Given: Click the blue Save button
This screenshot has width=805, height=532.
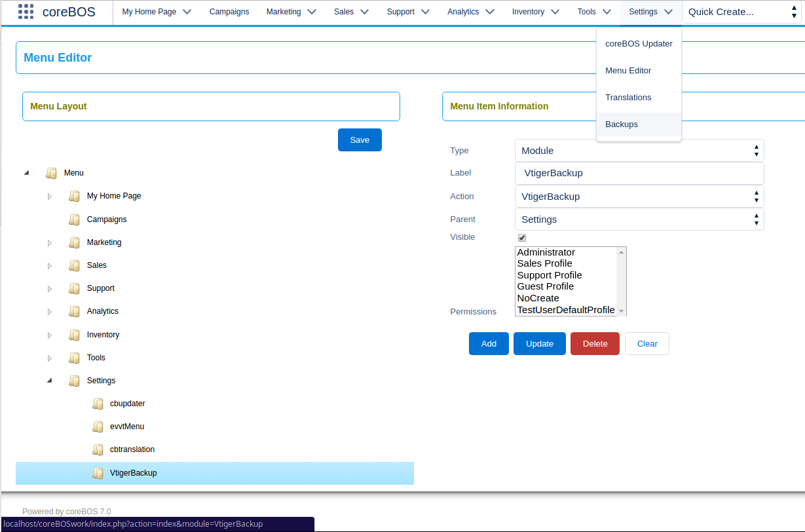Looking at the screenshot, I should coord(360,140).
